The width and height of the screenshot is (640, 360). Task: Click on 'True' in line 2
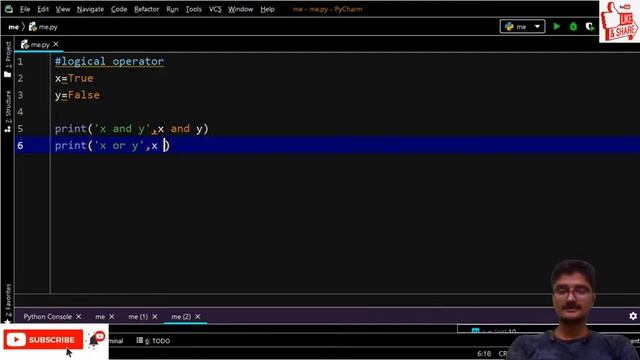(x=80, y=78)
